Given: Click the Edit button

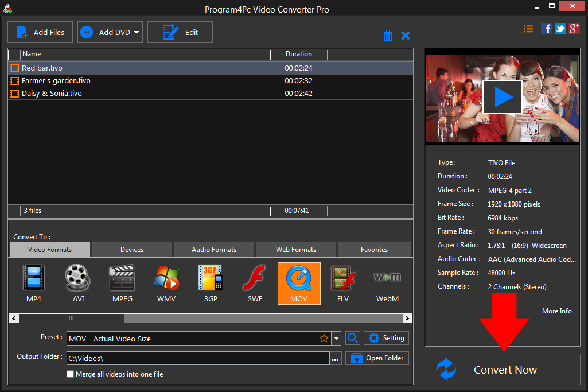Looking at the screenshot, I should [180, 32].
